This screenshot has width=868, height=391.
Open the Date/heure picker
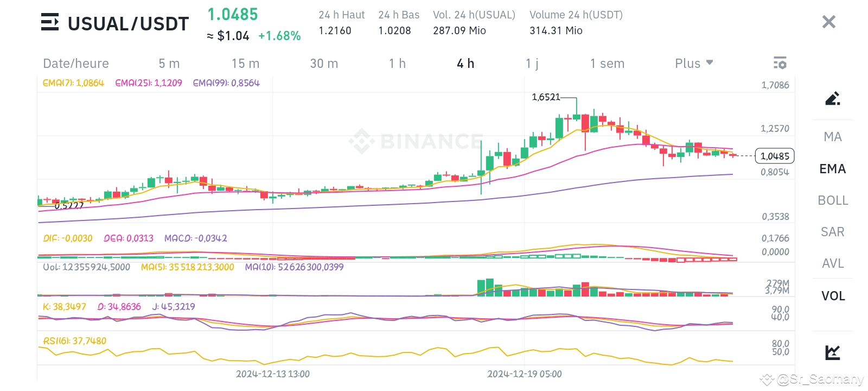pos(76,64)
